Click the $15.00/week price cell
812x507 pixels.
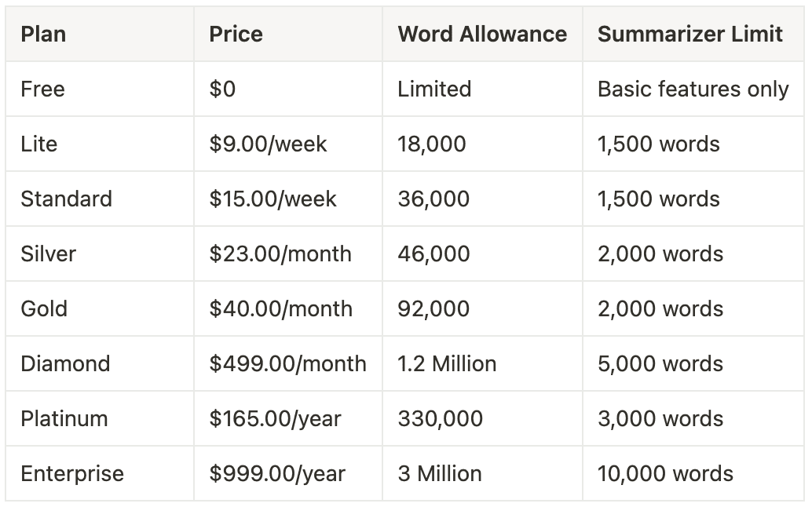pos(288,199)
